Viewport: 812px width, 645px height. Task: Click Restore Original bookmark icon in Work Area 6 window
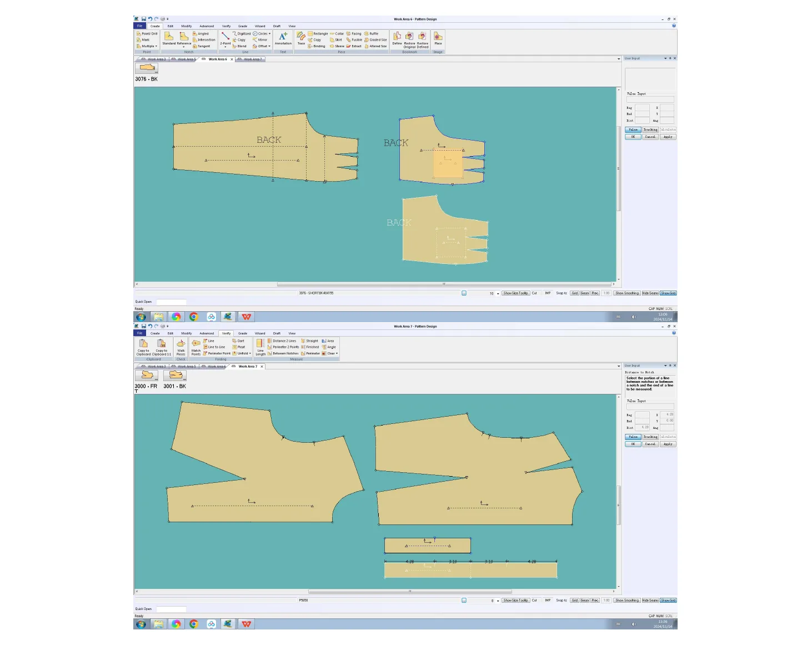(409, 40)
